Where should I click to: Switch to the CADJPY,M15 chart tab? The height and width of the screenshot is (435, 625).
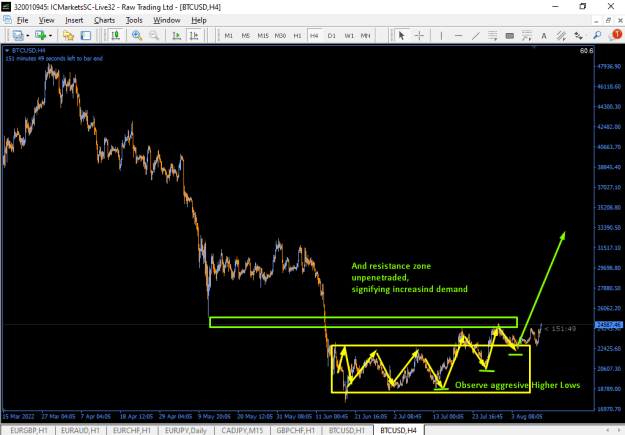click(x=242, y=430)
